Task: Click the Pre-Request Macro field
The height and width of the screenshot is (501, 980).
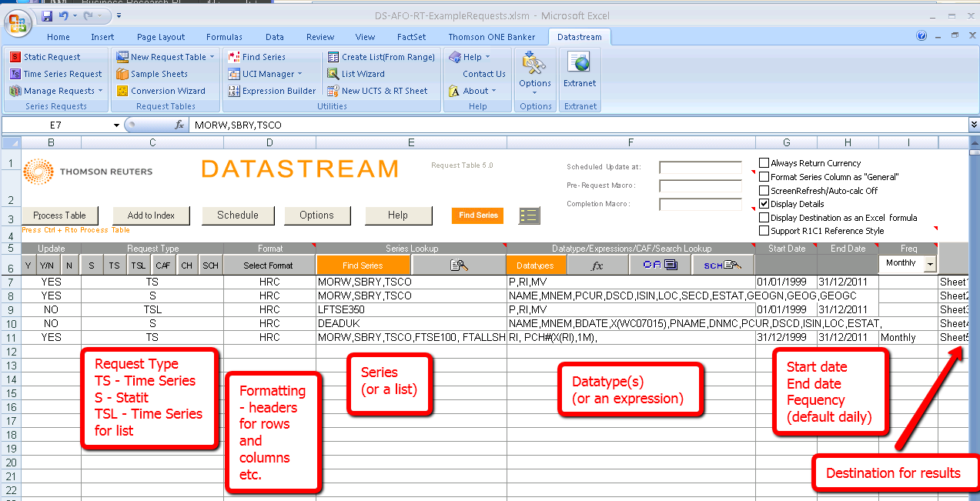Action: click(701, 185)
